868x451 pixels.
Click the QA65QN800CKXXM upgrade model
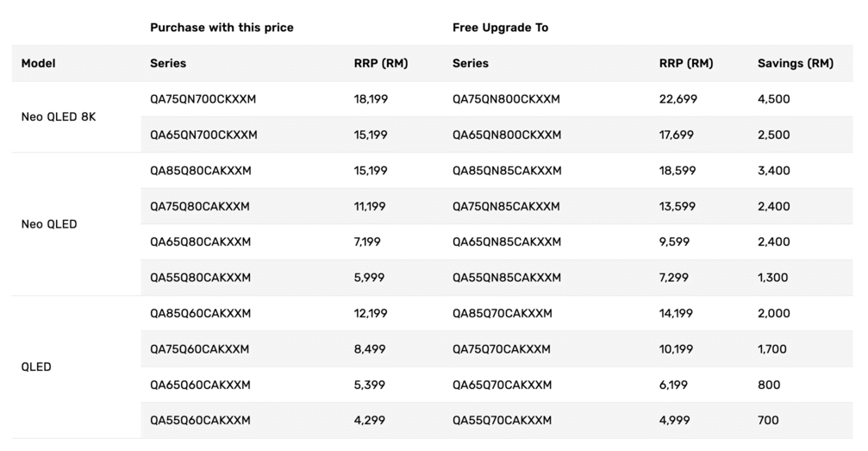[506, 135]
